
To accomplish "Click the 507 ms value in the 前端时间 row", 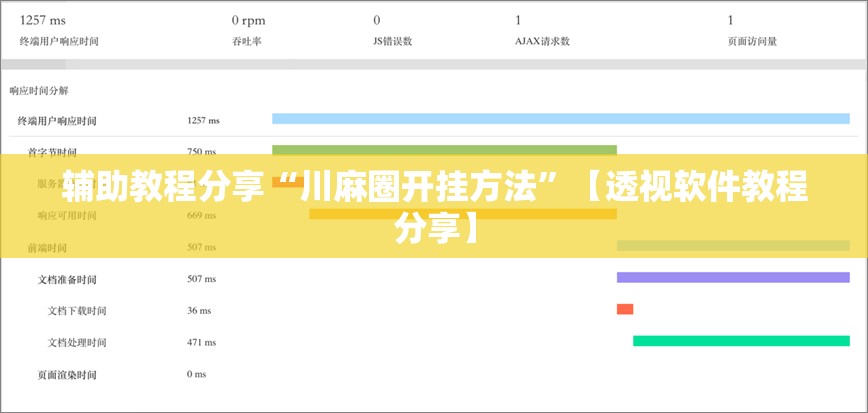I will pyautogui.click(x=202, y=247).
